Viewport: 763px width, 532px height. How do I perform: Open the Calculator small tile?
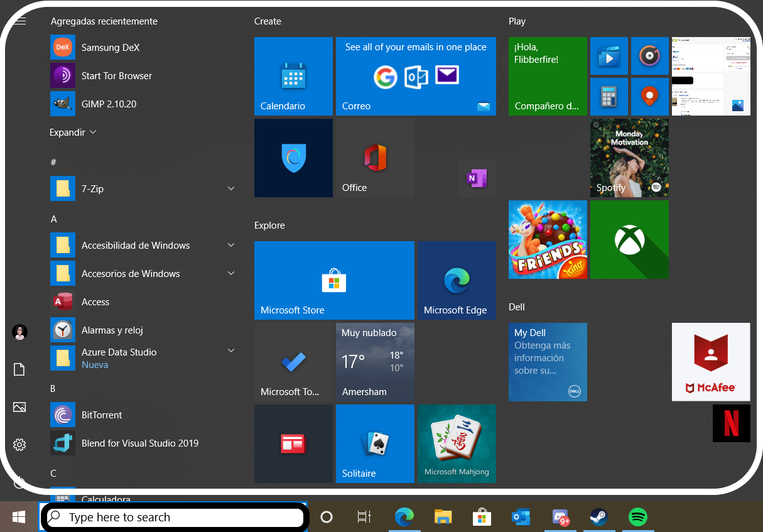point(609,97)
